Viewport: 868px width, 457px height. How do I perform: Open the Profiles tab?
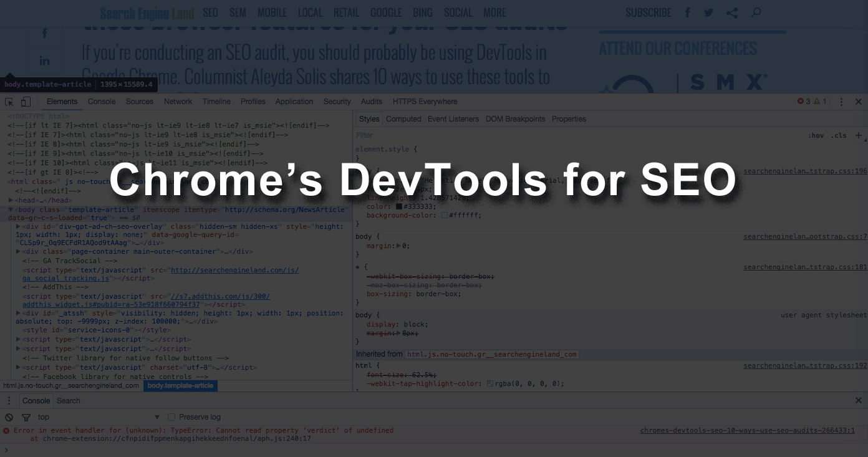[x=253, y=102]
